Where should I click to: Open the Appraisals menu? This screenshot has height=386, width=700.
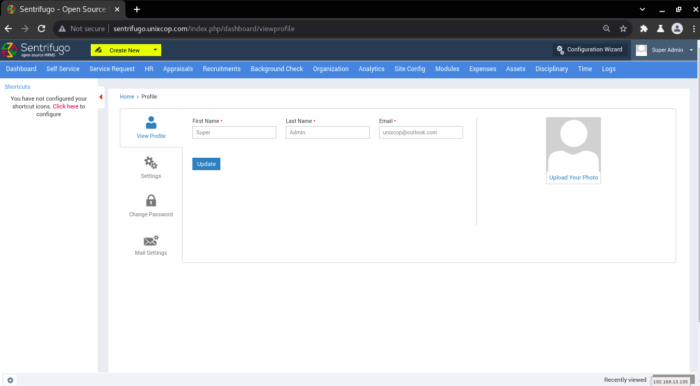178,69
